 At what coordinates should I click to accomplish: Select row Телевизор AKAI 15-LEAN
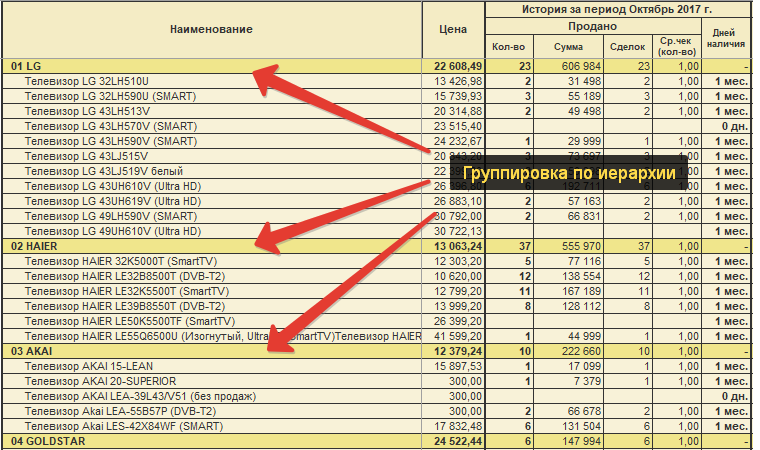377,366
